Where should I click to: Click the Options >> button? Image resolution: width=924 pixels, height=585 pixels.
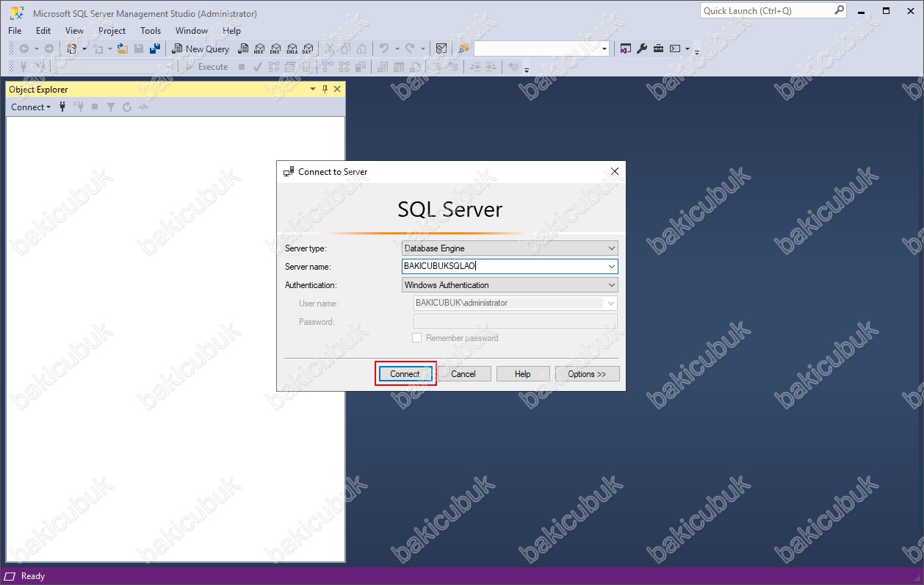click(x=587, y=374)
